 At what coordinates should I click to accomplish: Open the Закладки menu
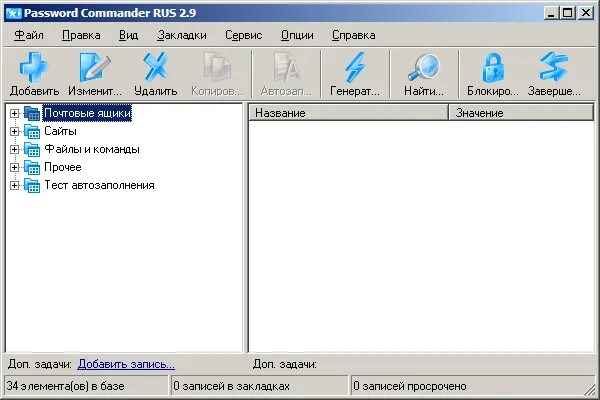tap(182, 35)
